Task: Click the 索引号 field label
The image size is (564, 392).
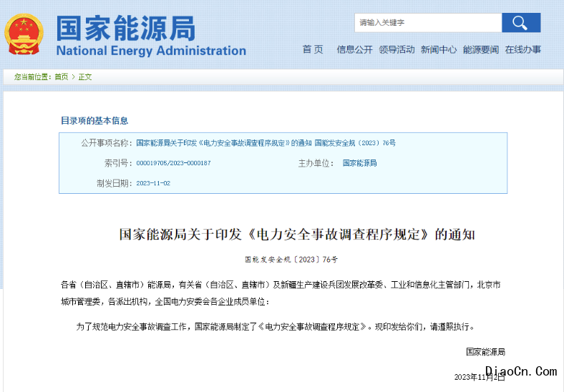Action: [x=118, y=163]
